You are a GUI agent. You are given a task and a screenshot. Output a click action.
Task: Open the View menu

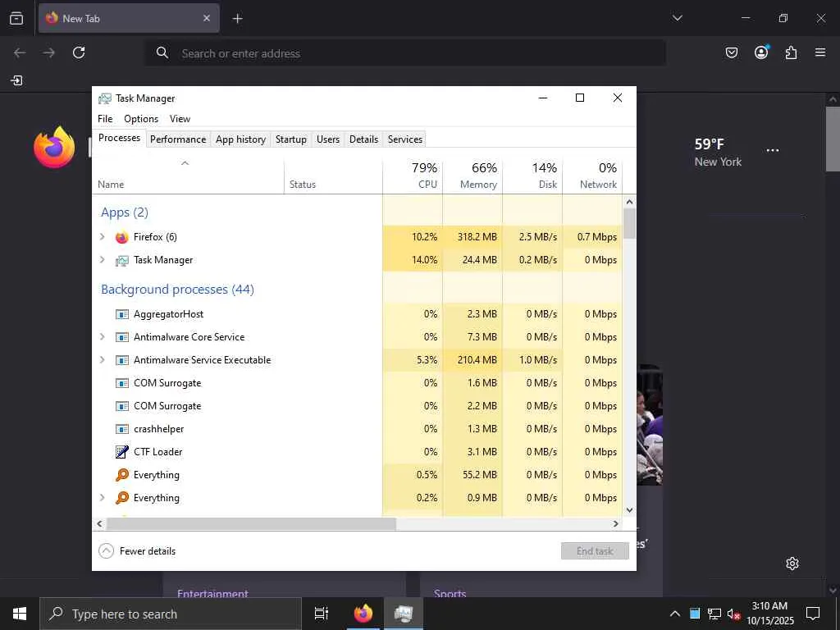[180, 119]
